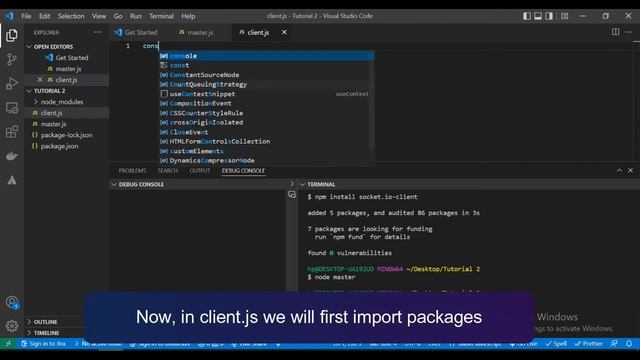Select console in the autocomplete list
This screenshot has width=640, height=360.
coord(267,56)
